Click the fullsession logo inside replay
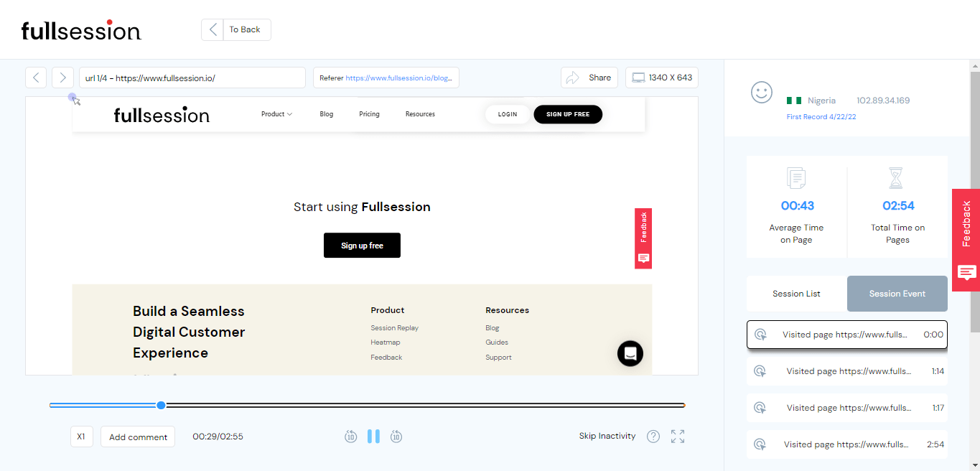The image size is (980, 471). pos(162,114)
